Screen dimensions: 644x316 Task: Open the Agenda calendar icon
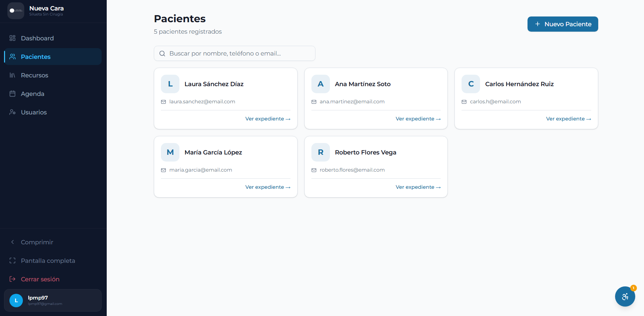tap(12, 94)
